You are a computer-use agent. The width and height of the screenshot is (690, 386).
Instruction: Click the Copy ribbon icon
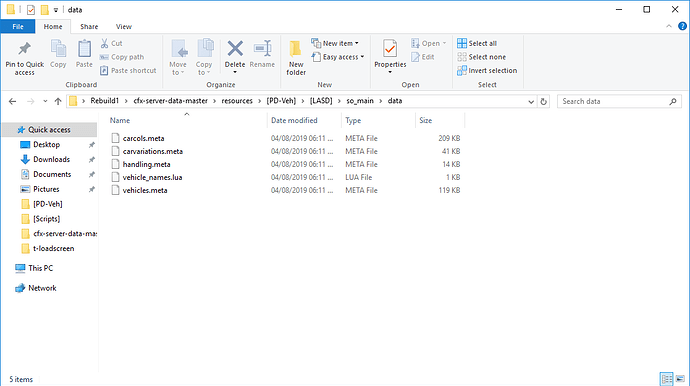point(58,49)
